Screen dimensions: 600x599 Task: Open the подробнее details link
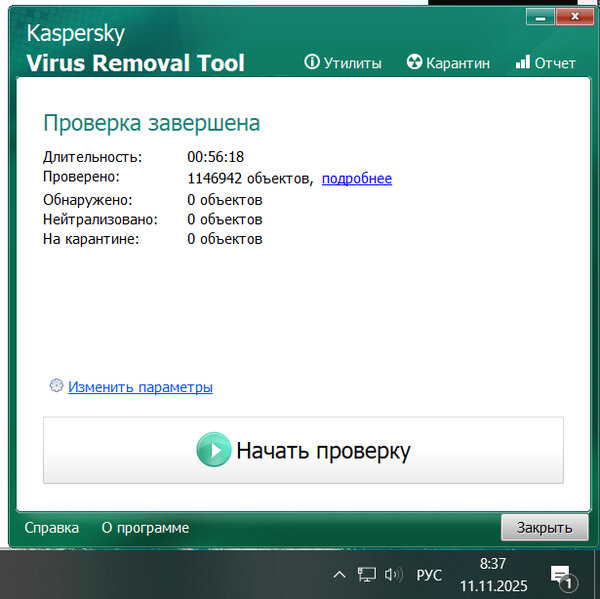(357, 178)
